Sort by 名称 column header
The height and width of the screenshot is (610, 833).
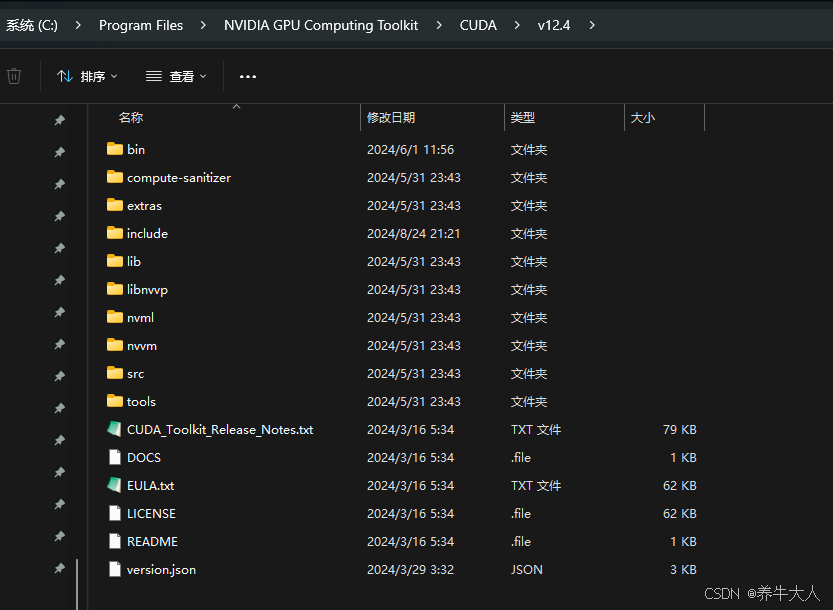click(x=131, y=117)
